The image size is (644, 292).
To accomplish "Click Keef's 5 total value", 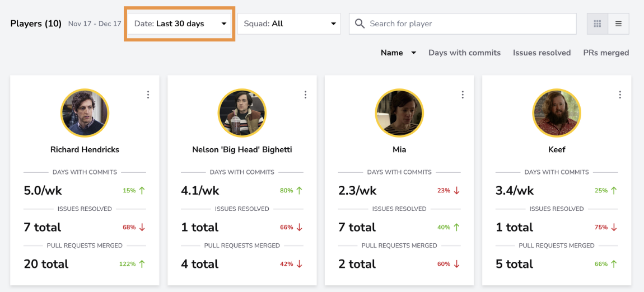I will 514,264.
